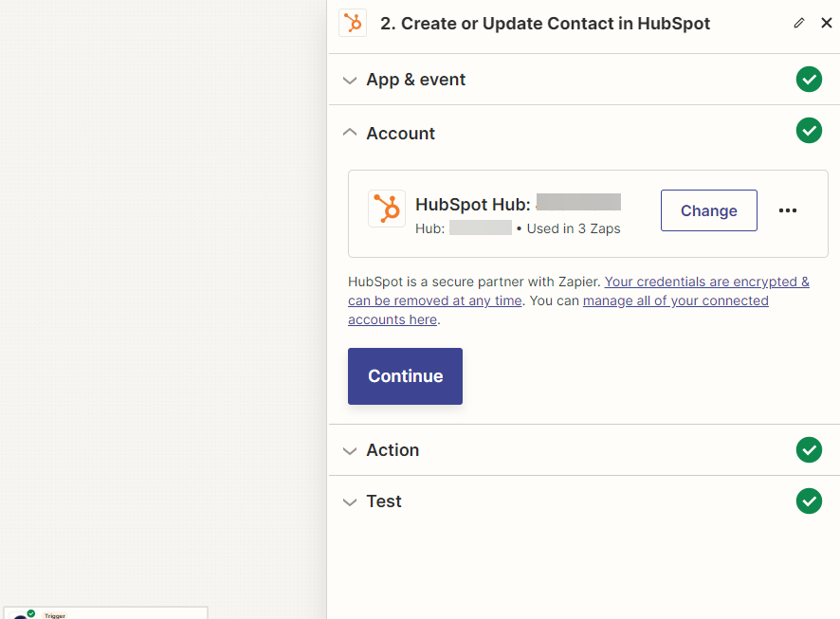Image resolution: width=840 pixels, height=619 pixels.
Task: Click the Account green checkmark status
Action: point(809,131)
